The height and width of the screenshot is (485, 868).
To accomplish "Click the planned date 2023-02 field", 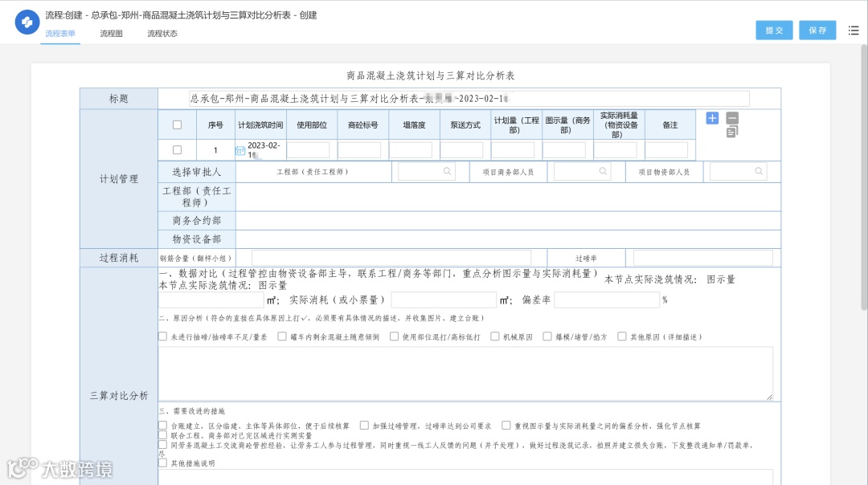I will tap(264, 150).
